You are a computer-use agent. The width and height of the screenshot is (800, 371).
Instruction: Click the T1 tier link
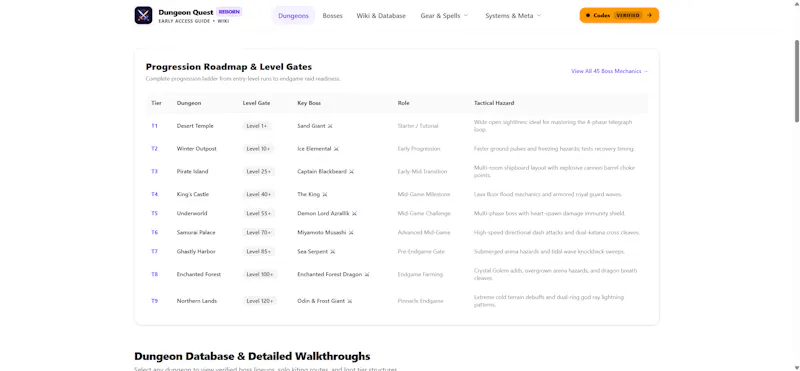click(x=154, y=126)
